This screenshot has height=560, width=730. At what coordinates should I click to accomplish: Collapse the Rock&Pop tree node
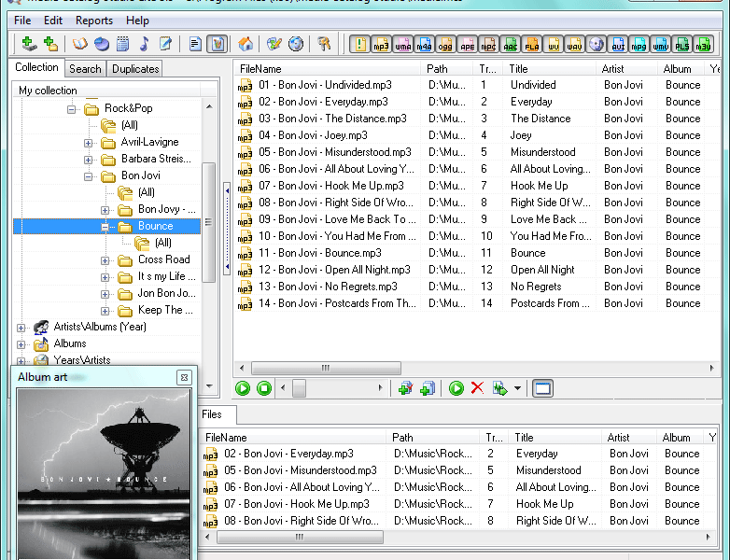[x=71, y=109]
